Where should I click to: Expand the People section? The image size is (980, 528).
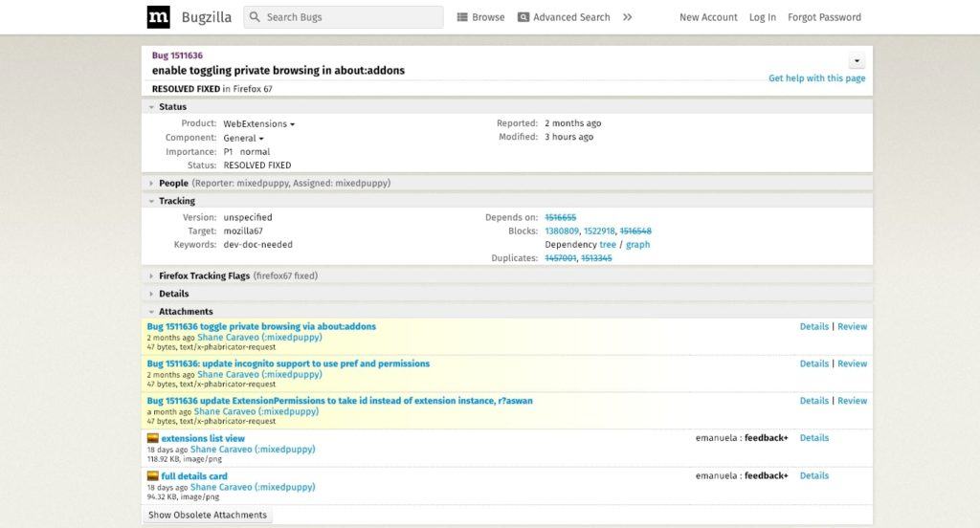(x=151, y=183)
